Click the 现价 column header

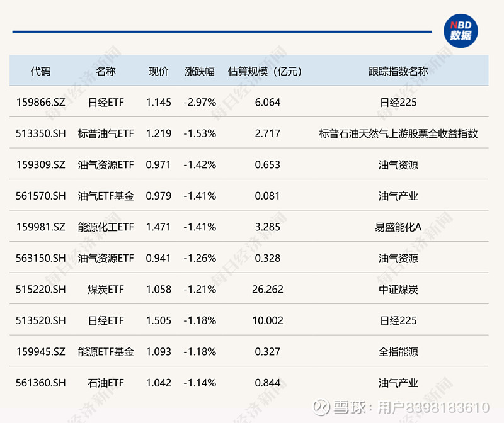(158, 71)
